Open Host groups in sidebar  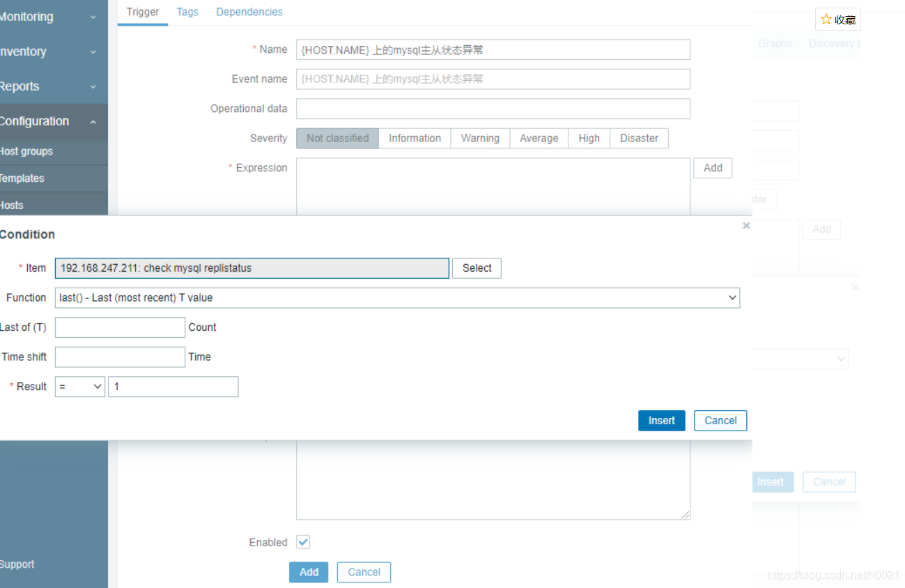54,151
